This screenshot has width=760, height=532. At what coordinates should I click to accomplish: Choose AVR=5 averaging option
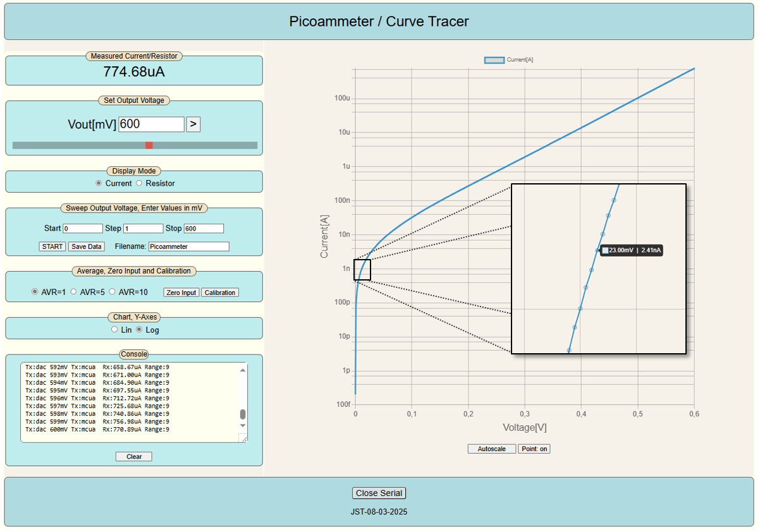(x=74, y=292)
